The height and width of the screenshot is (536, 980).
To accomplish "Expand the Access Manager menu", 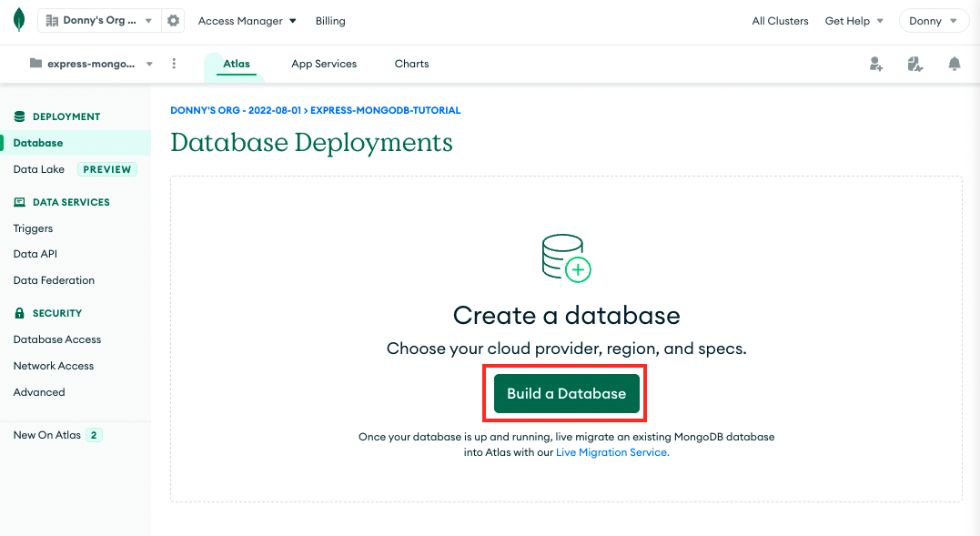I will point(247,21).
